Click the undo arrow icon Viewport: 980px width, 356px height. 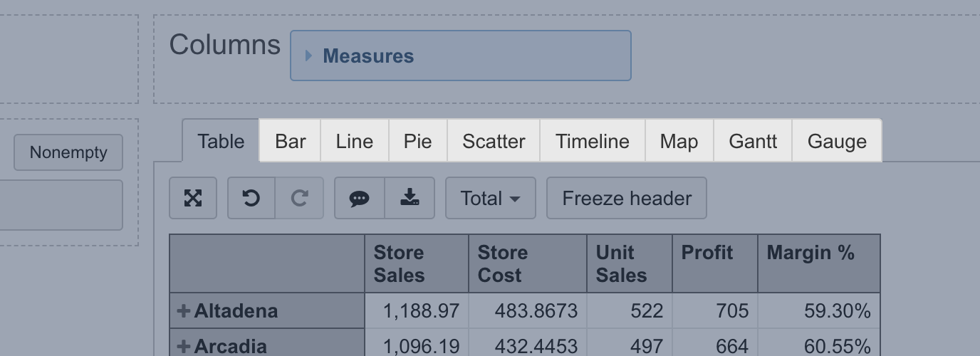(x=251, y=198)
